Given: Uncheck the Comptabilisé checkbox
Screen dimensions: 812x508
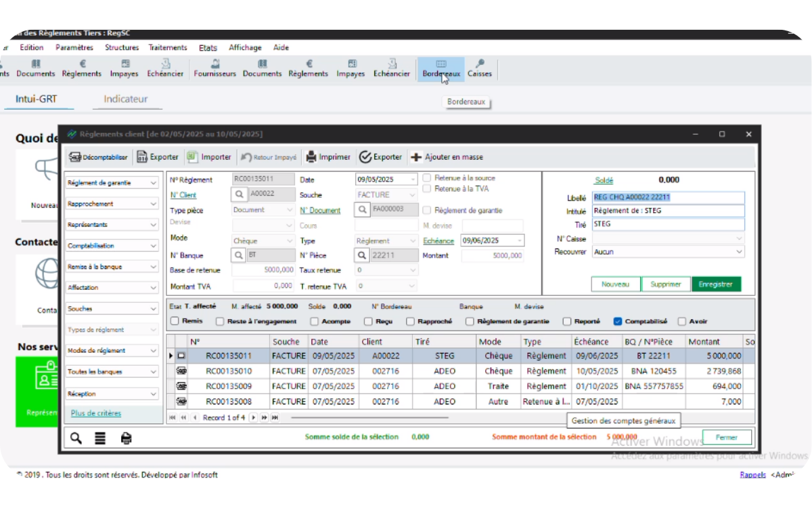Looking at the screenshot, I should click(618, 321).
